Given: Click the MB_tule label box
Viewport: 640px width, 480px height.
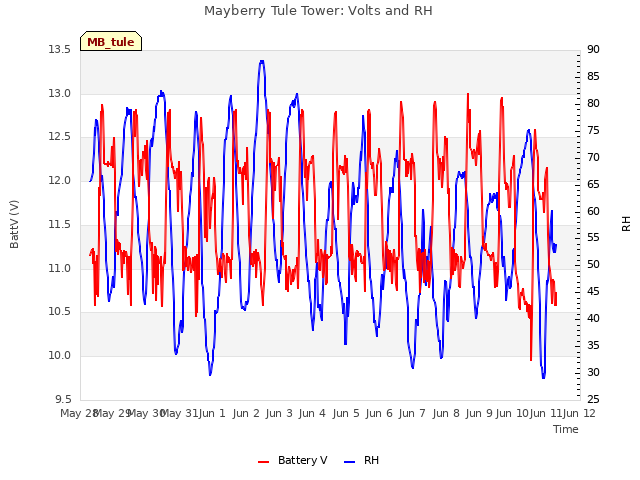Looking at the screenshot, I should click(111, 41).
